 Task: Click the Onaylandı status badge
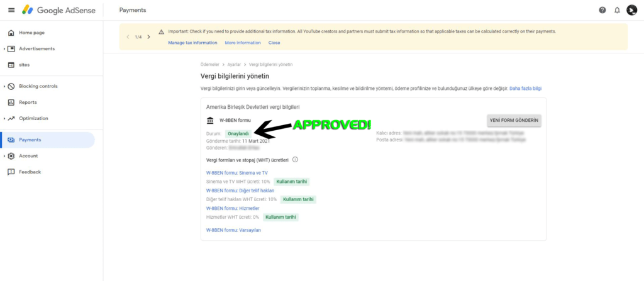pyautogui.click(x=238, y=133)
